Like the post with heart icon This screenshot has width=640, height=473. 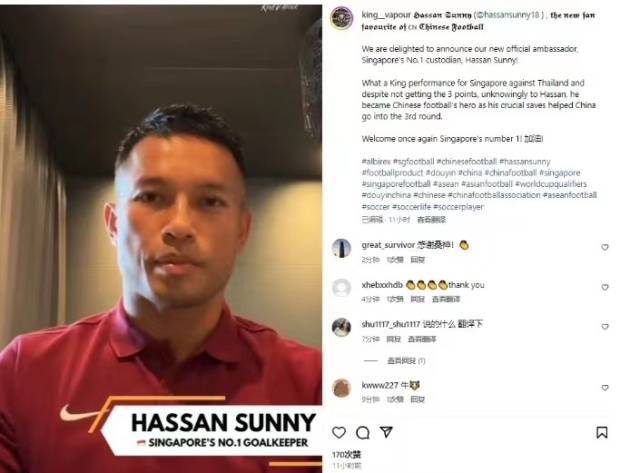(x=339, y=433)
